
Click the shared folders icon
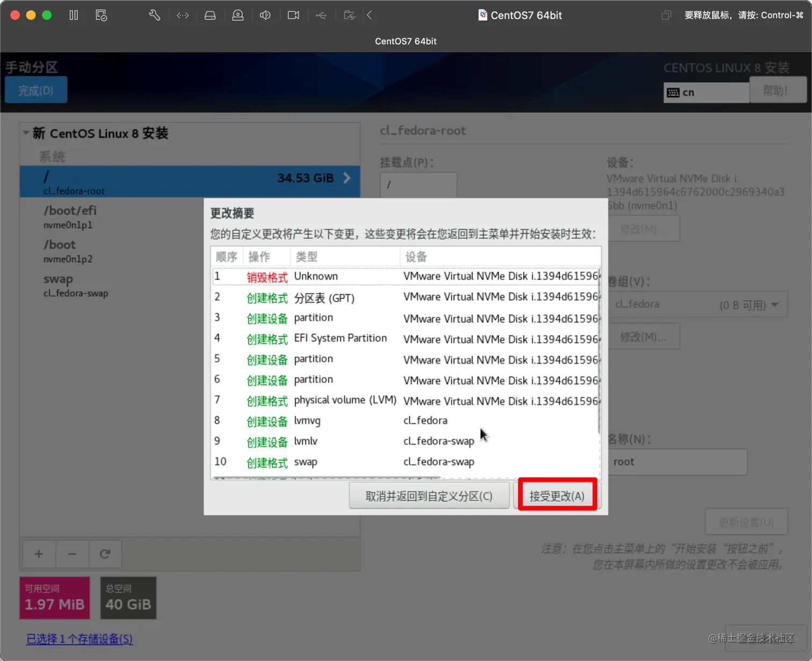pos(350,15)
